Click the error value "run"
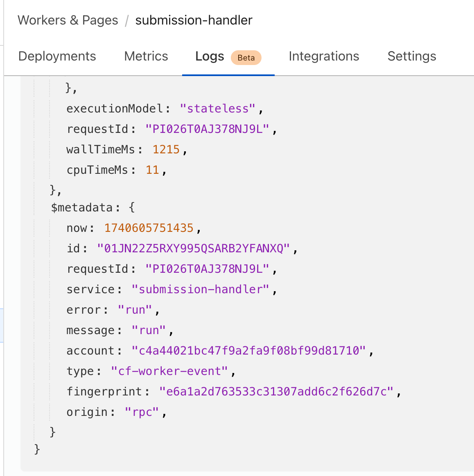The image size is (474, 476). click(135, 310)
